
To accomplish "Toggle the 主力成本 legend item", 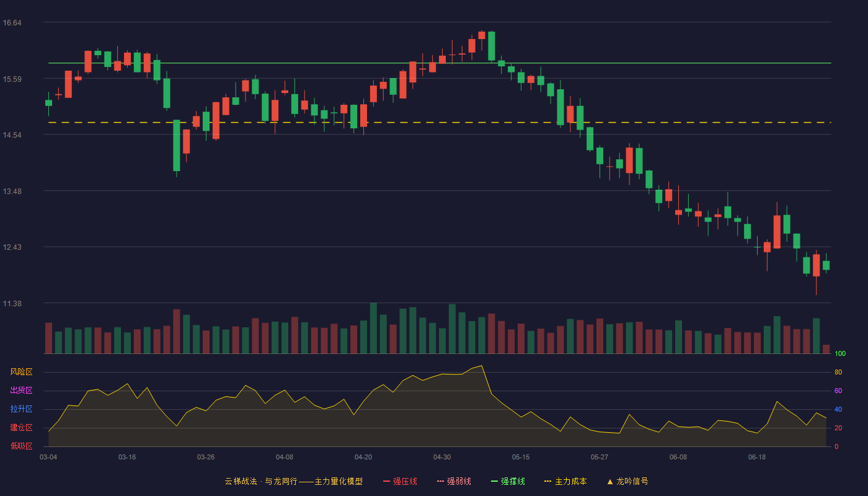I will [x=565, y=481].
